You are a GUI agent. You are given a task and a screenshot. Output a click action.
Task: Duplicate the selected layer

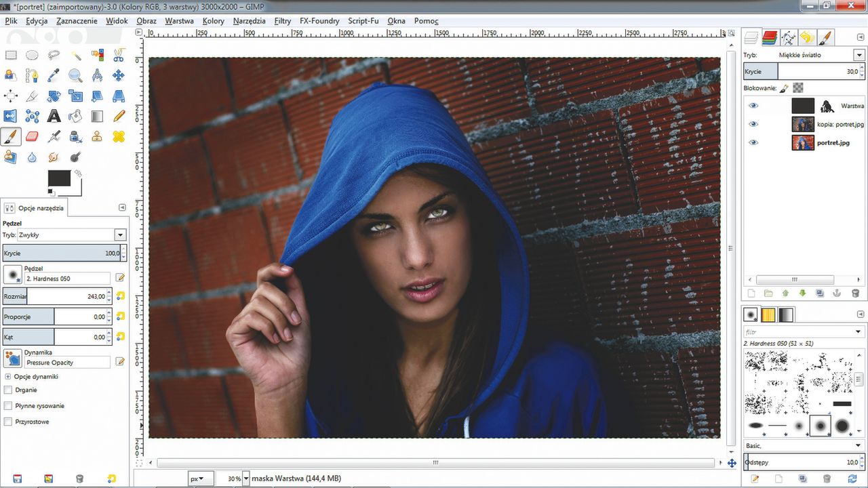point(821,293)
